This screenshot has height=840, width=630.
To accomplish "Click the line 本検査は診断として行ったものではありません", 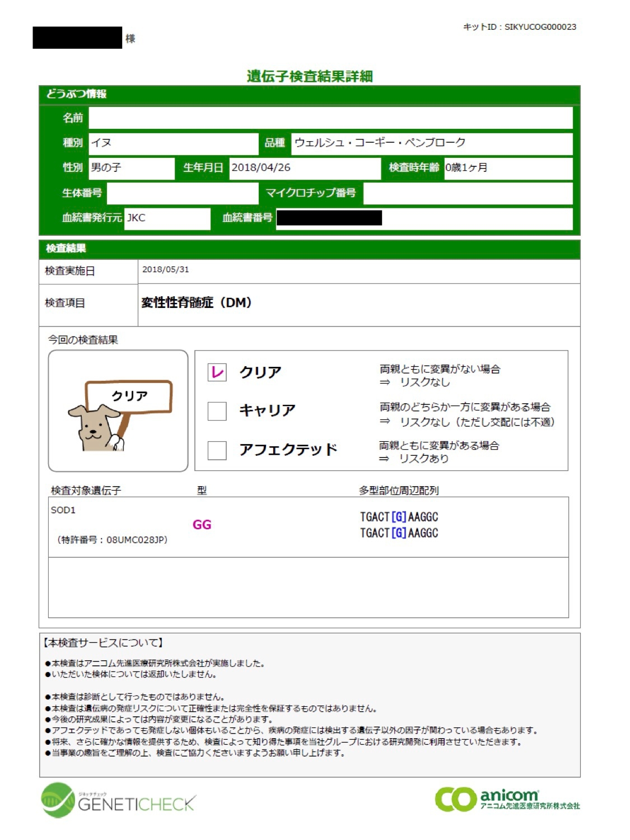I will pyautogui.click(x=134, y=697).
